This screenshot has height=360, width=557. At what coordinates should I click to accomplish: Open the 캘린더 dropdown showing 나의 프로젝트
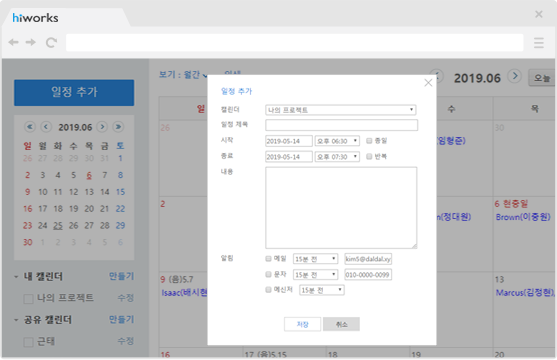click(x=341, y=110)
